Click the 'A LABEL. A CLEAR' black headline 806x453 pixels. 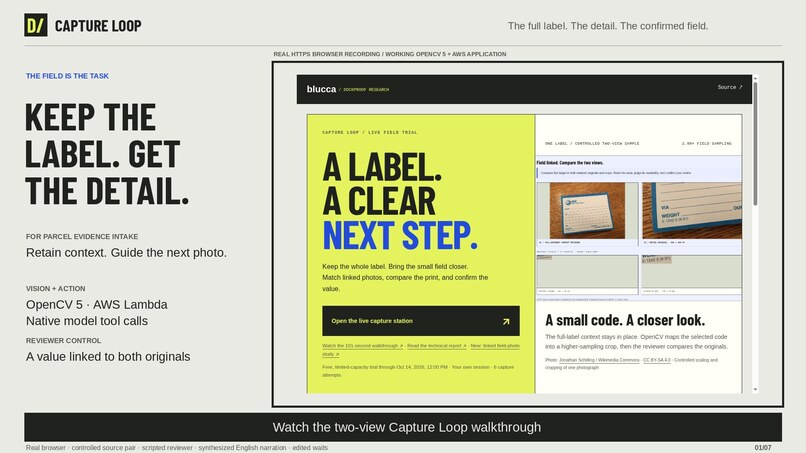(x=382, y=184)
